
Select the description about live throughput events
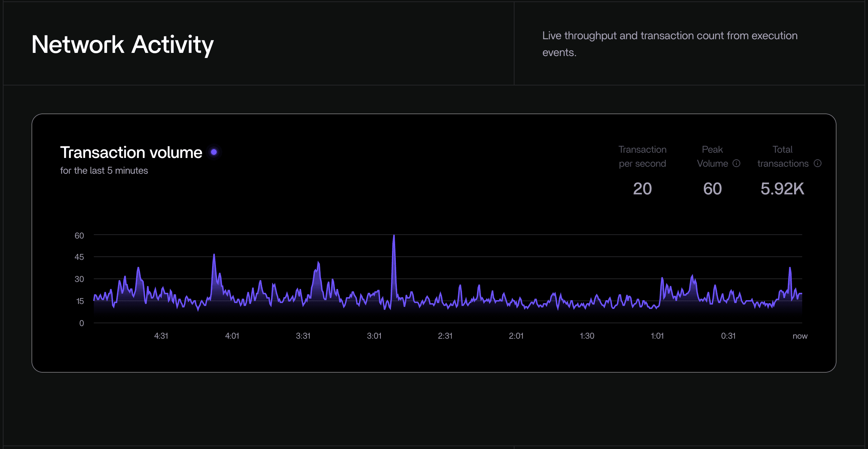coord(670,44)
